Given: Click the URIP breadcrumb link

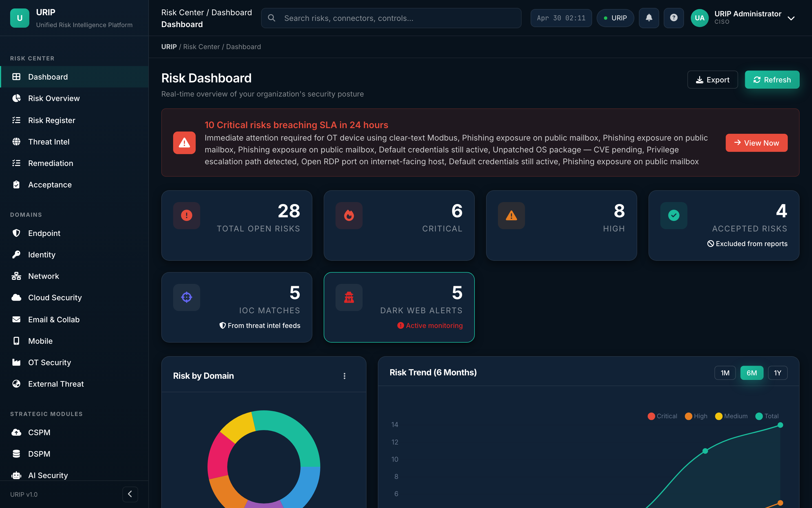Looking at the screenshot, I should (x=169, y=47).
